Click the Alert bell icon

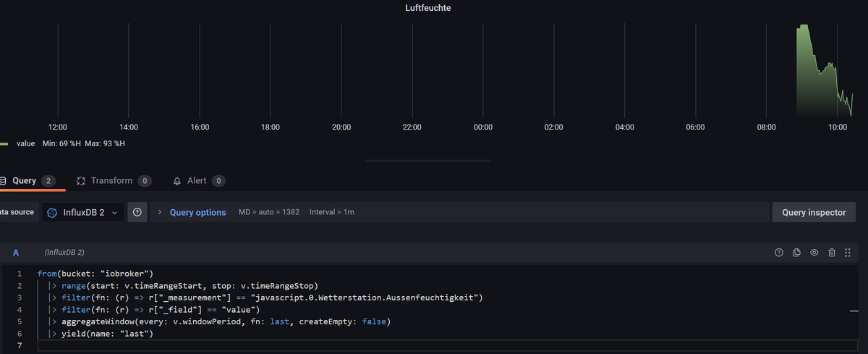point(177,180)
